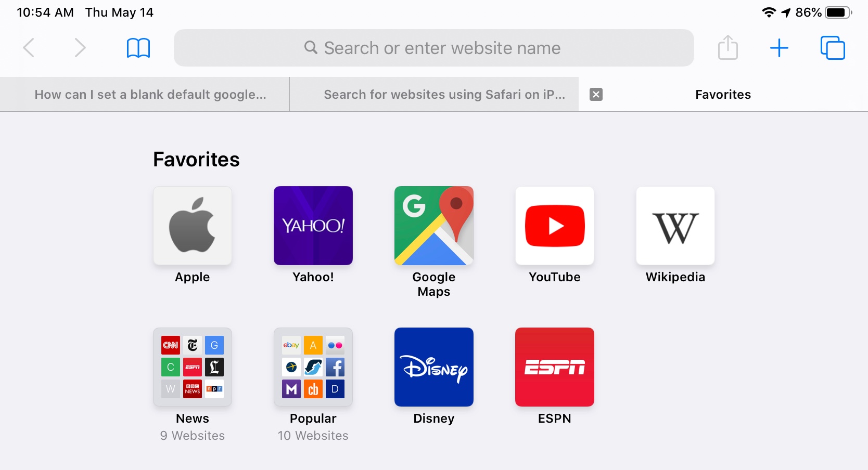Tap the 'Favorites' page heading
This screenshot has height=470, width=868.
click(196, 159)
